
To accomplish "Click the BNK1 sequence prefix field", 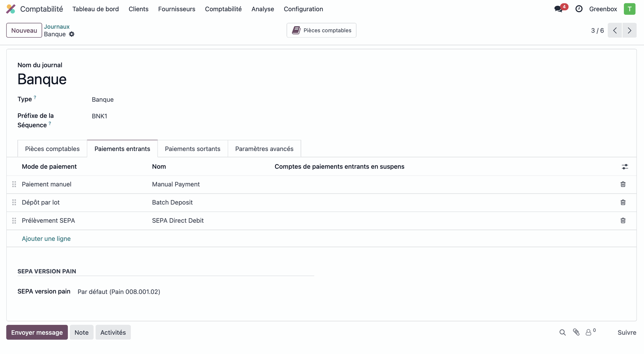I will click(x=100, y=116).
